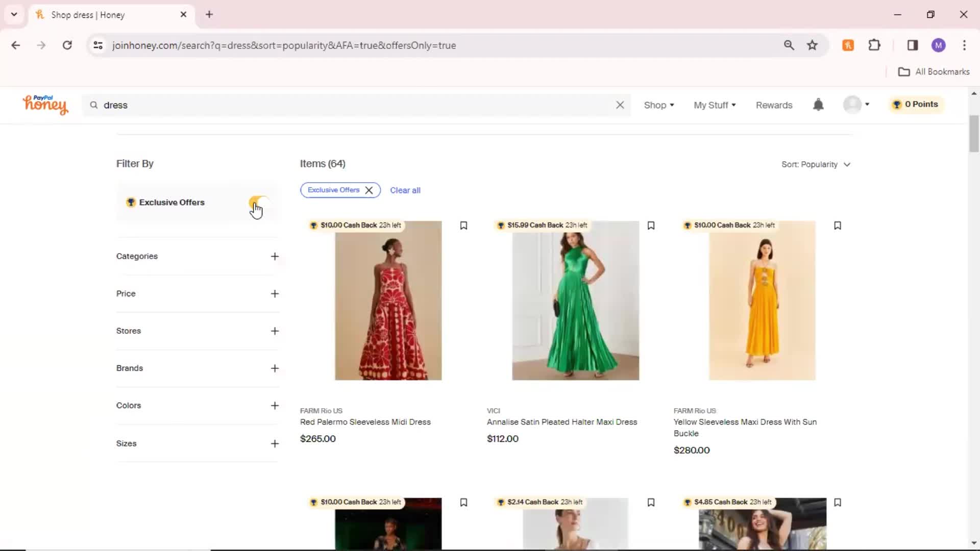Image resolution: width=980 pixels, height=551 pixels.
Task: Open the Sort: Popularity dropdown
Action: point(816,164)
